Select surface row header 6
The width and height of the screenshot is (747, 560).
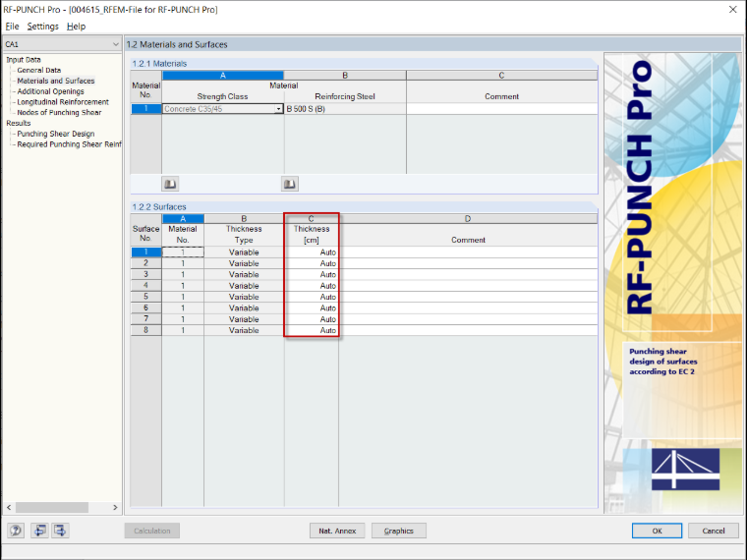tap(146, 308)
